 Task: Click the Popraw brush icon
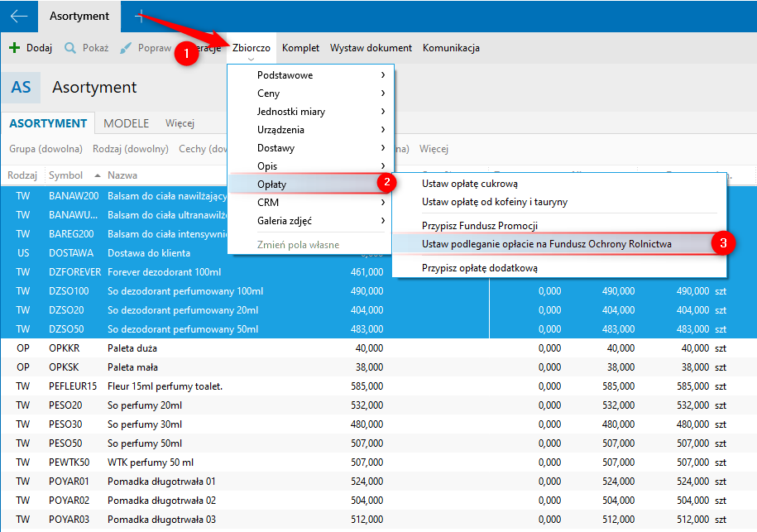pos(126,48)
